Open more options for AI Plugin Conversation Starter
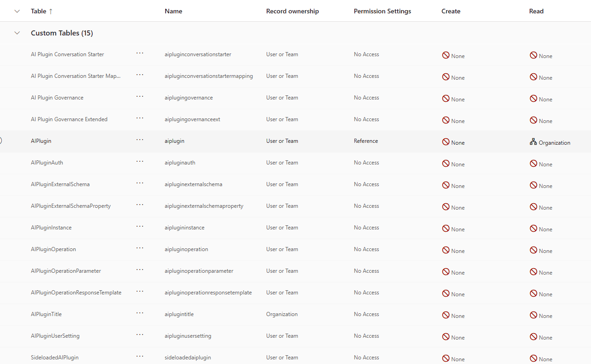This screenshot has width=591, height=364. [140, 53]
